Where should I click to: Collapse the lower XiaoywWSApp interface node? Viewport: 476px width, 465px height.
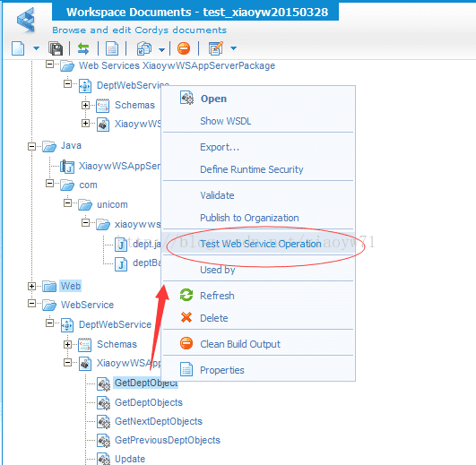pyautogui.click(x=68, y=363)
